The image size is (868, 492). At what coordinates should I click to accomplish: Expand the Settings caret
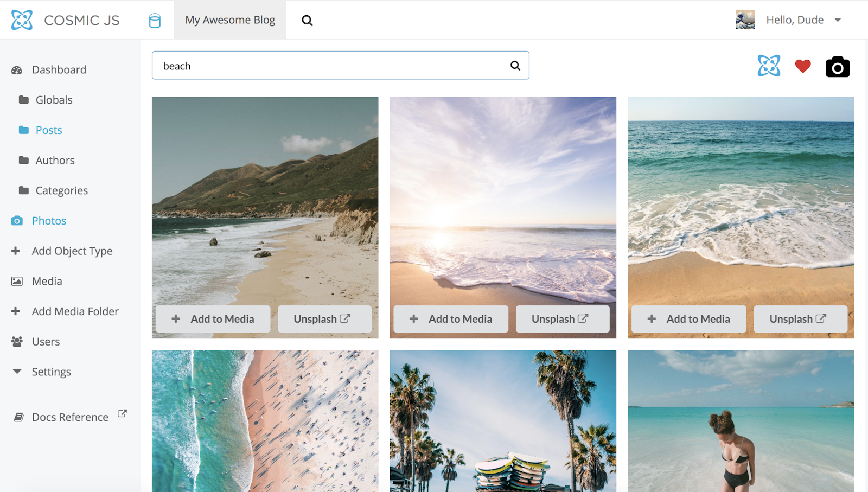[17, 372]
